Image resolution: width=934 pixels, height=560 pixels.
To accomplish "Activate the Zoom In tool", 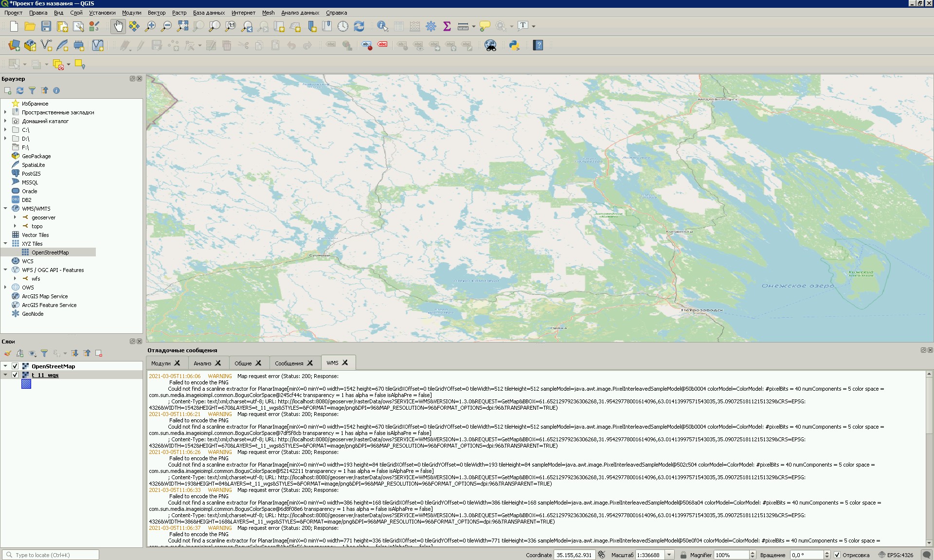I will pos(150,27).
